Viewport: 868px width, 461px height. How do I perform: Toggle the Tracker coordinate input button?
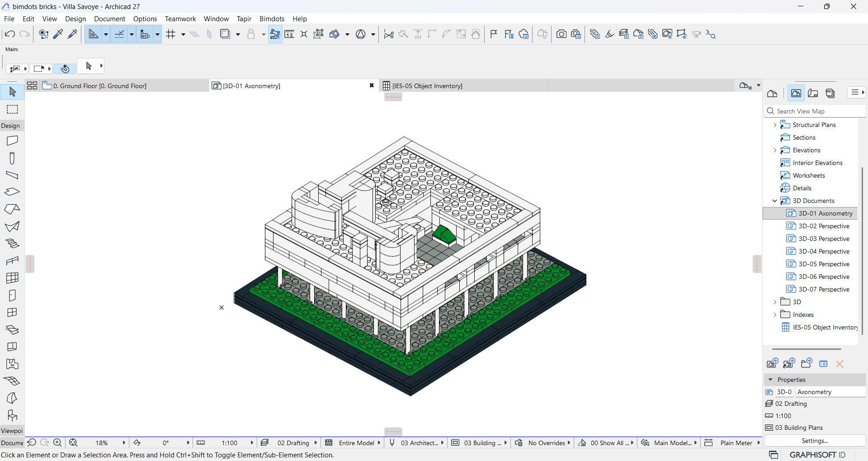coord(146,34)
